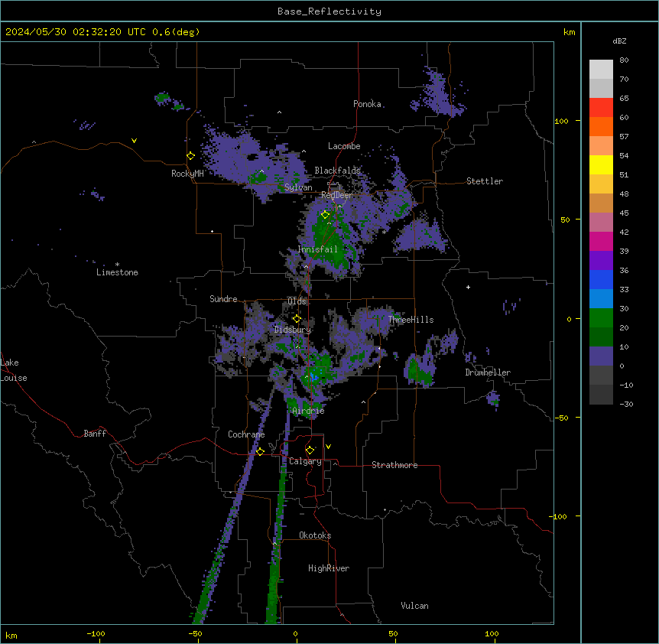Click the yellow V marker north of RockyMH road
Viewport: 659px width, 644px height.
(134, 141)
